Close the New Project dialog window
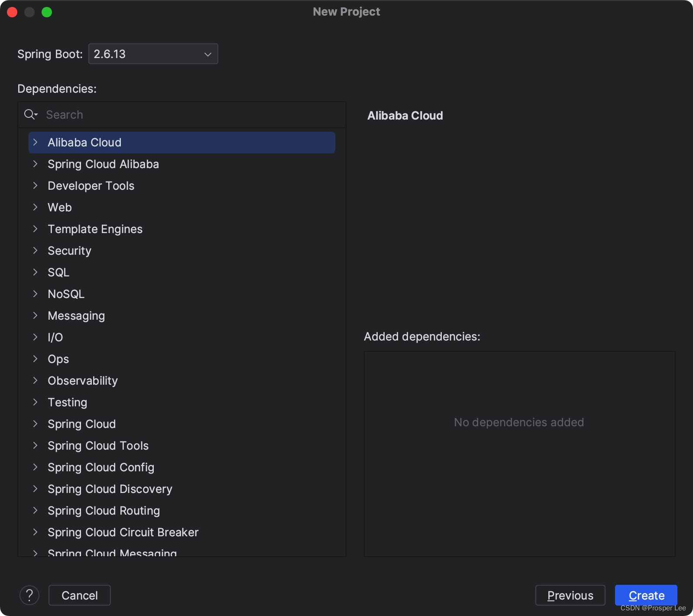 coord(12,12)
